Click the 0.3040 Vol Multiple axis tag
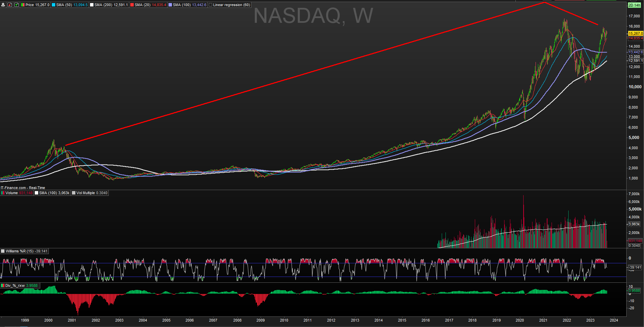 tap(634, 246)
